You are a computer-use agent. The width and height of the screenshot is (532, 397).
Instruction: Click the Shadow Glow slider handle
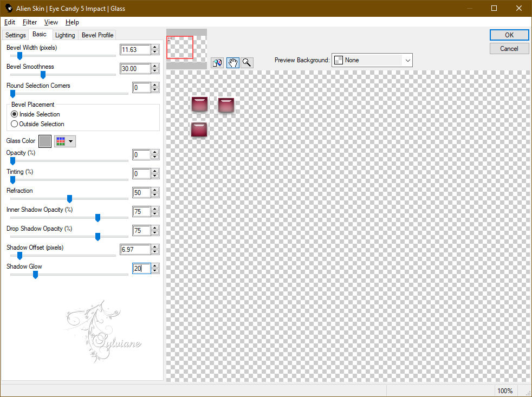point(35,275)
